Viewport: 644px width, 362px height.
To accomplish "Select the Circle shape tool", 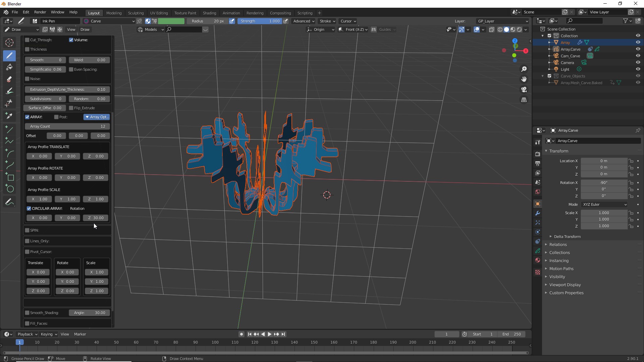I will pyautogui.click(x=10, y=189).
